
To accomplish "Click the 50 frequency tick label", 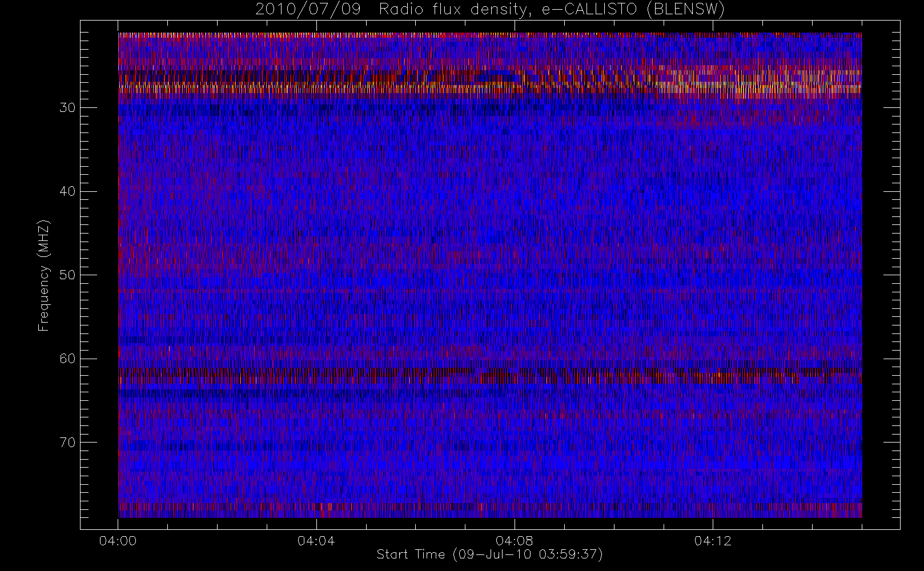I will pyautogui.click(x=67, y=275).
